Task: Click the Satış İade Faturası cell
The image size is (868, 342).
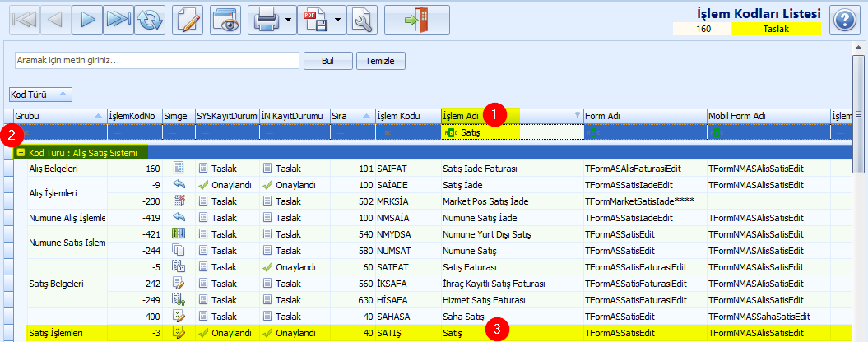Action: [513, 168]
